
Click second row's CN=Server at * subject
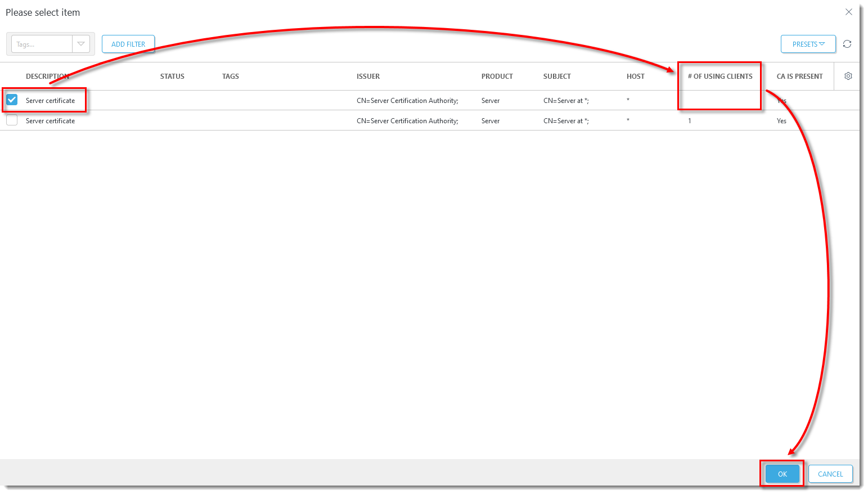tap(566, 121)
